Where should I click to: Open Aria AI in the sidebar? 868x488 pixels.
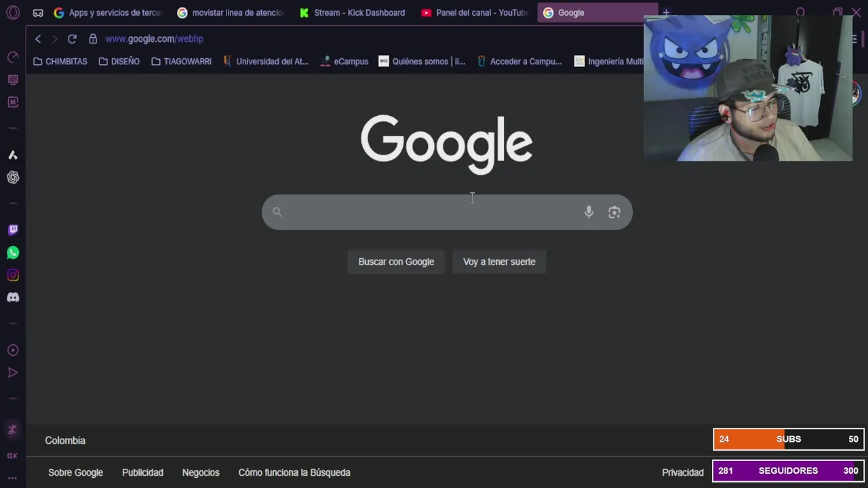(x=13, y=155)
